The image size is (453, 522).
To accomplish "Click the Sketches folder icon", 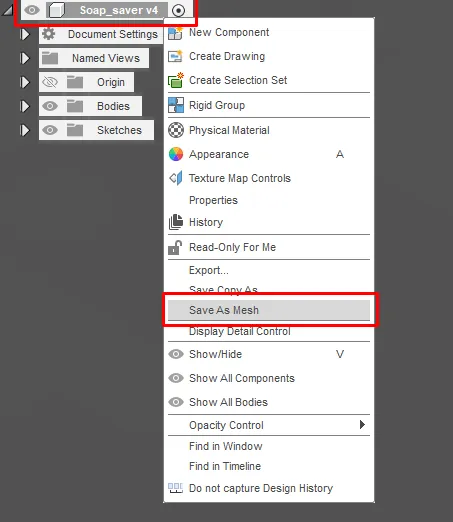I will click(75, 130).
